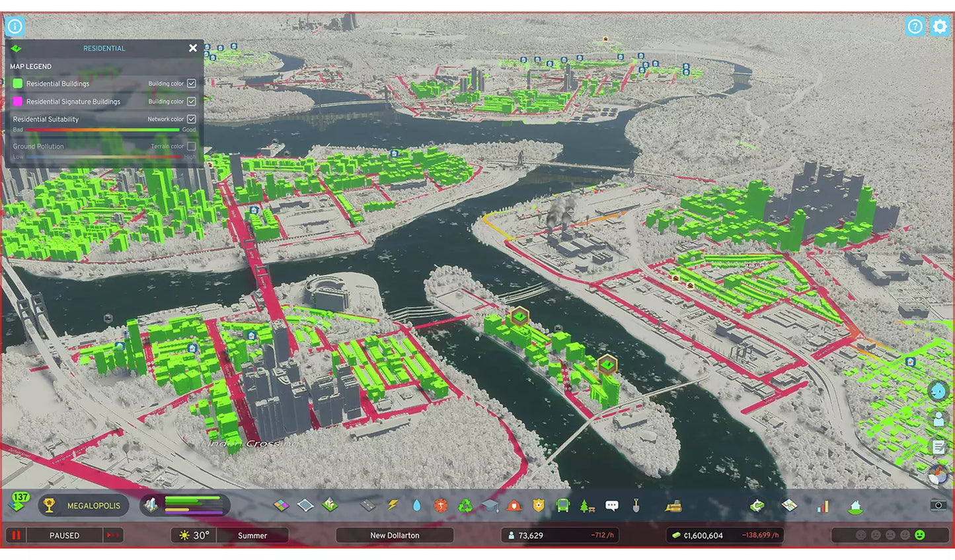Image resolution: width=955 pixels, height=560 pixels.
Task: Change game speed with red arrows
Action: coord(113,535)
